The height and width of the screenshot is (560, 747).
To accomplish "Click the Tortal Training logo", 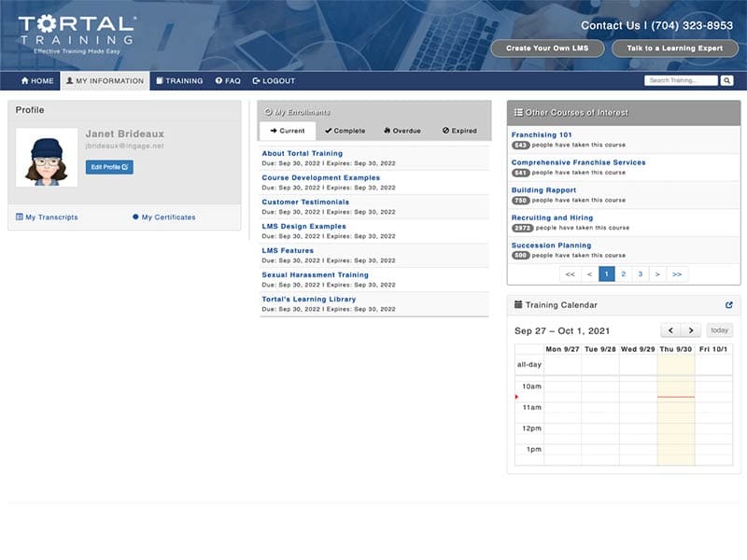I will coord(77,34).
